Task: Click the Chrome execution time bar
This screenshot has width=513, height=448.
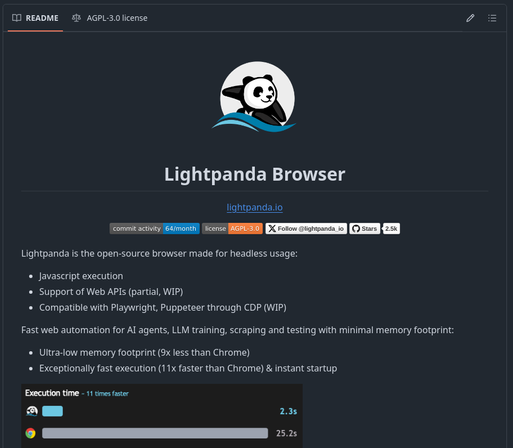Action: click(x=155, y=433)
